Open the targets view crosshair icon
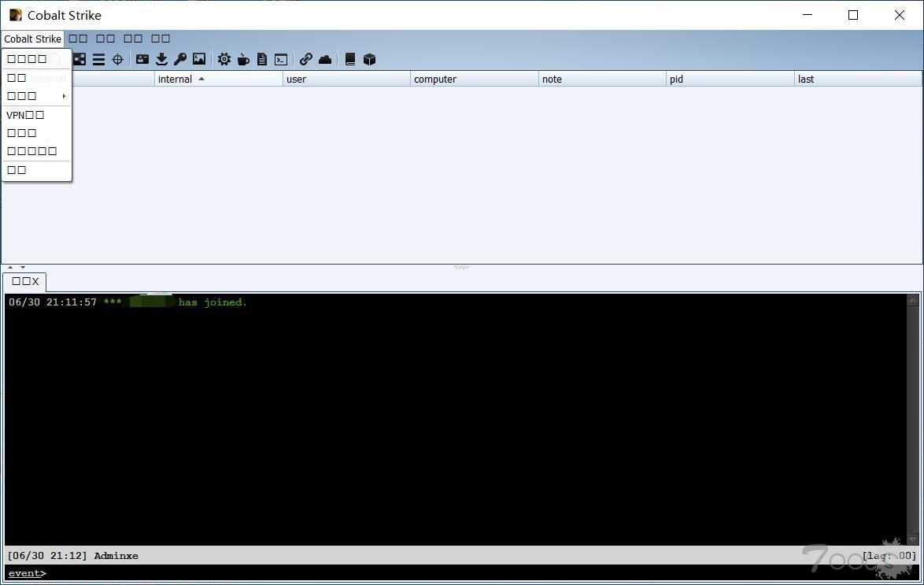Image resolution: width=924 pixels, height=585 pixels. click(117, 60)
